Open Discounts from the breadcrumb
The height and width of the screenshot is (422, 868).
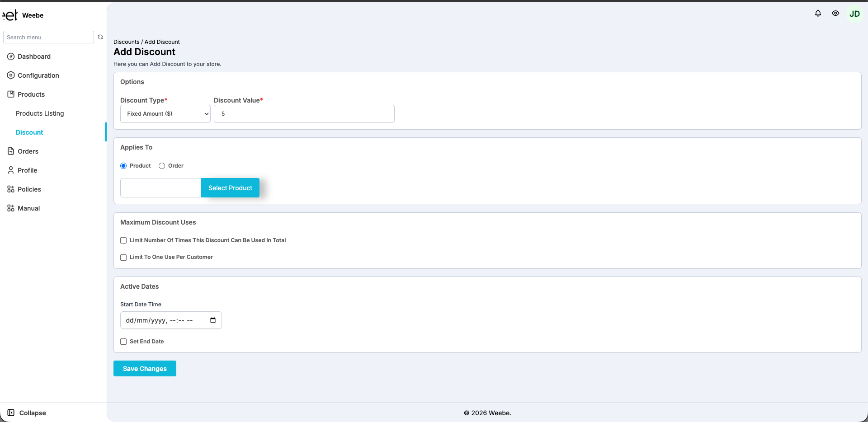tap(126, 42)
